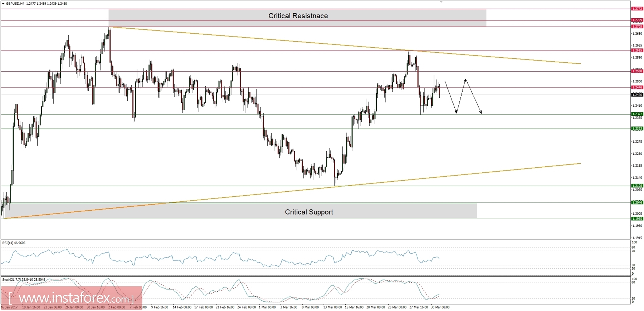
Task: Click the 1.2680 value on price scale
Action: click(x=637, y=34)
